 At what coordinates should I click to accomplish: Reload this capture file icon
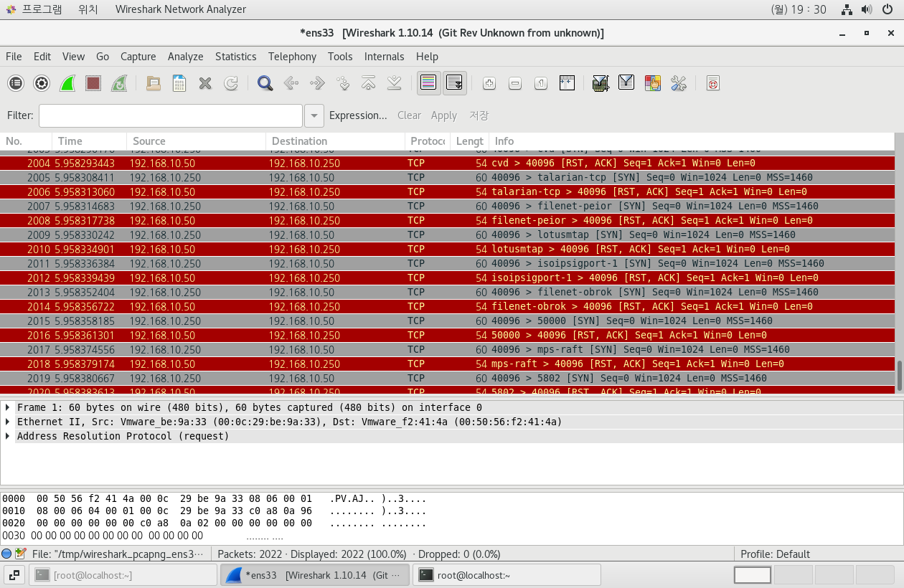pyautogui.click(x=231, y=84)
